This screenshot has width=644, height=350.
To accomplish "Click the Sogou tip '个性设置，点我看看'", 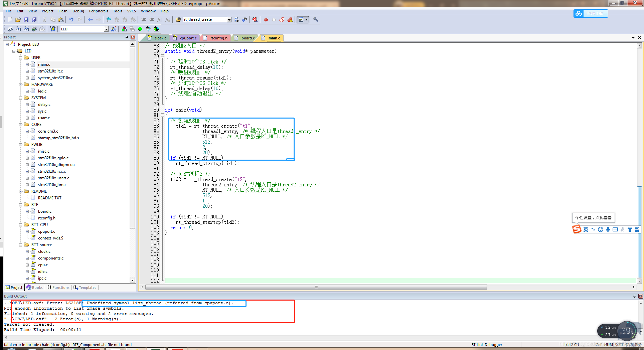I will click(593, 218).
